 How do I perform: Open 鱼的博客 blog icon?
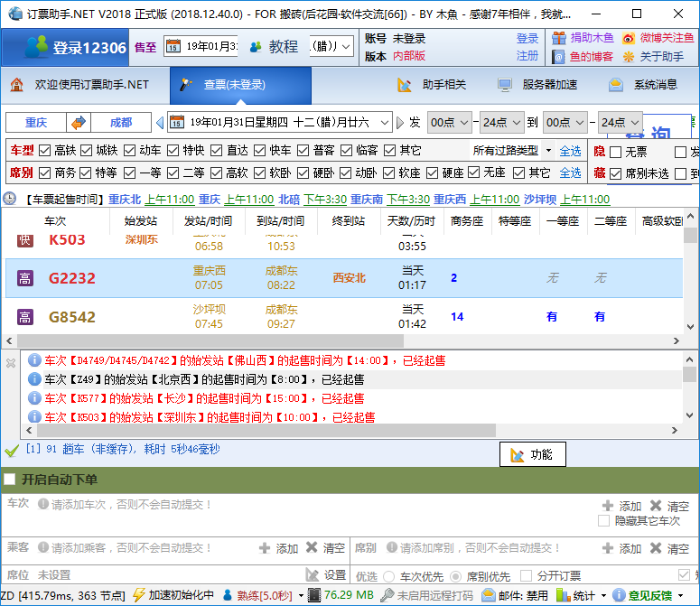point(558,57)
